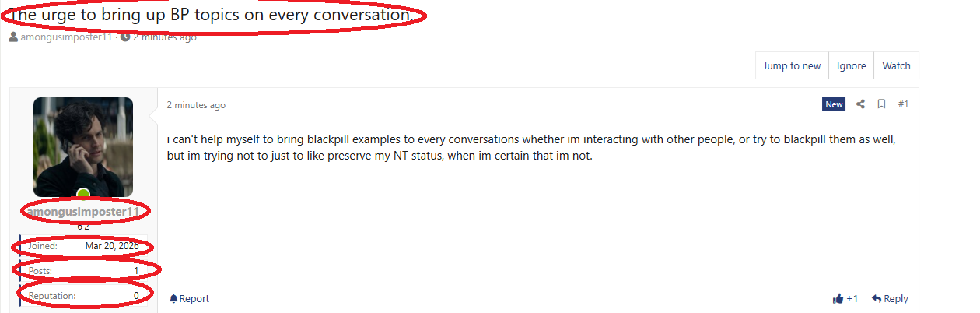
Task: Open amongusimposter11 profile link below avatar
Action: pyautogui.click(x=82, y=212)
